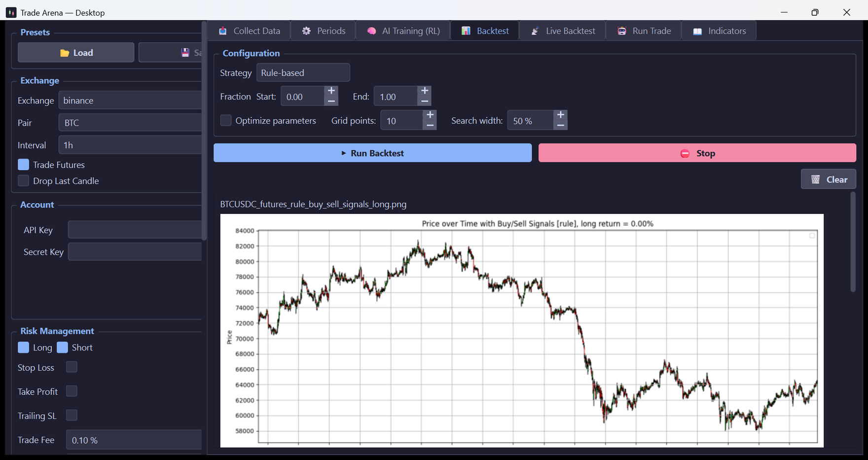The image size is (868, 460).
Task: Increase the Grid points value
Action: click(430, 115)
